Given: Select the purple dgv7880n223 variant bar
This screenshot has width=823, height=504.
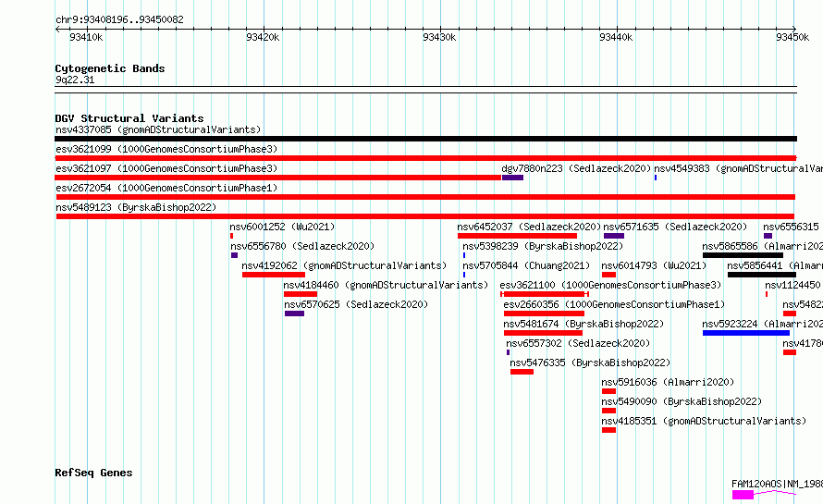Looking at the screenshot, I should coord(513,178).
